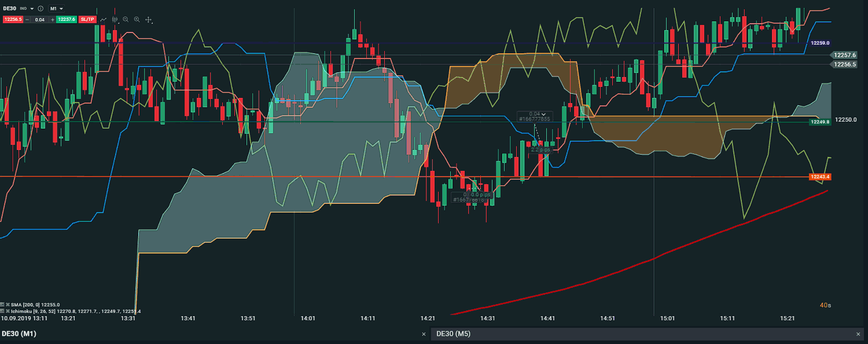Click the order #166777855 0.04 label
The height and width of the screenshot is (344, 868).
coord(535,116)
